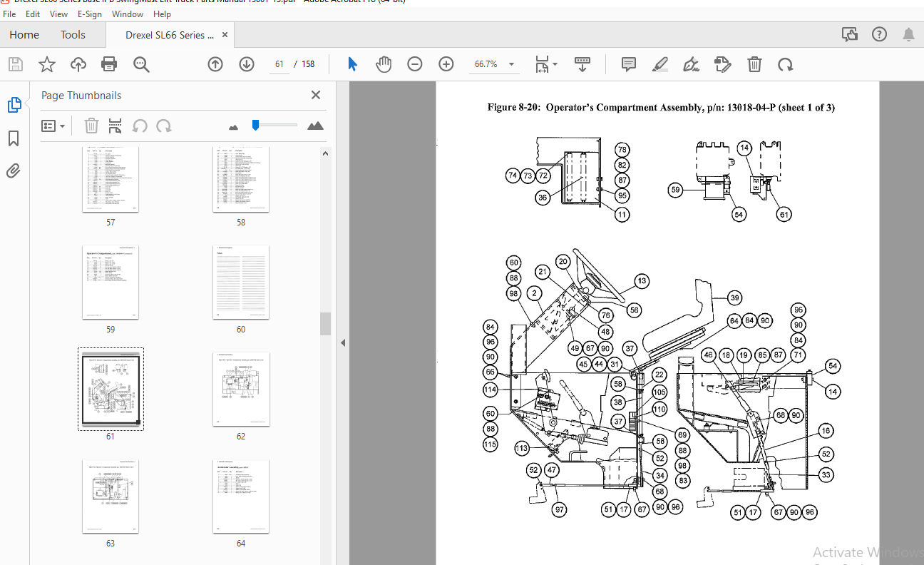Open the sign document pen tool
This screenshot has height=565, width=924.
point(691,64)
